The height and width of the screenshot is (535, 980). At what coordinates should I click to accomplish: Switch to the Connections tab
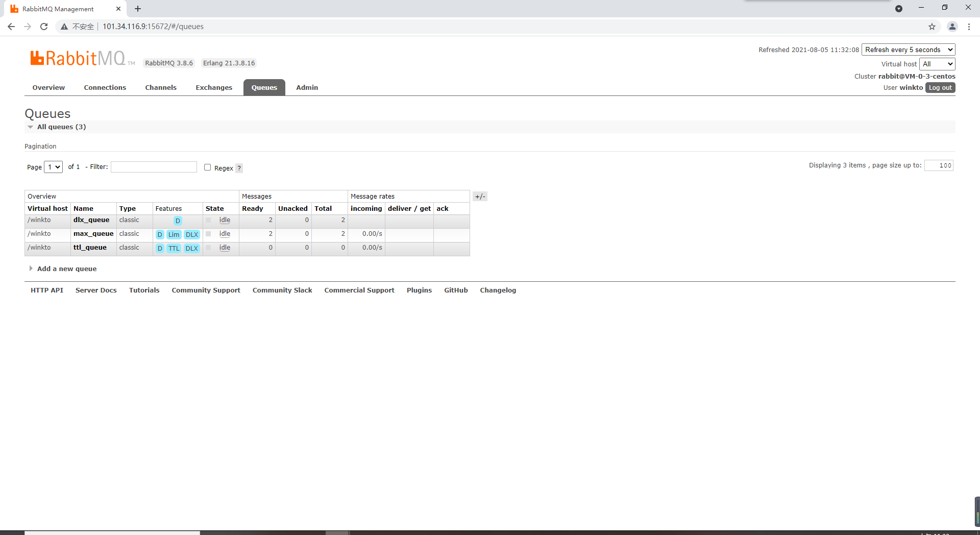[x=105, y=87]
